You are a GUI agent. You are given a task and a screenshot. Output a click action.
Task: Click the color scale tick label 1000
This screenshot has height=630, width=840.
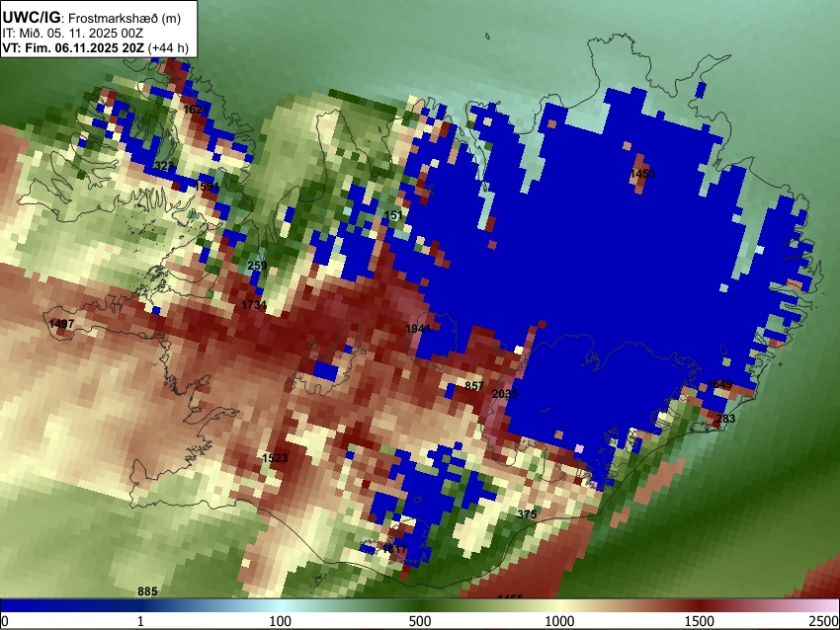[x=559, y=621]
